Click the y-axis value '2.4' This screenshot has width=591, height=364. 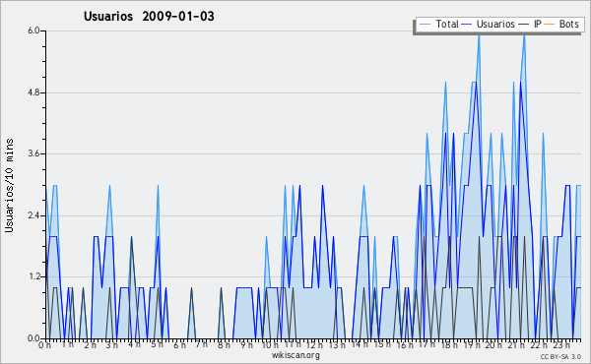coord(33,215)
